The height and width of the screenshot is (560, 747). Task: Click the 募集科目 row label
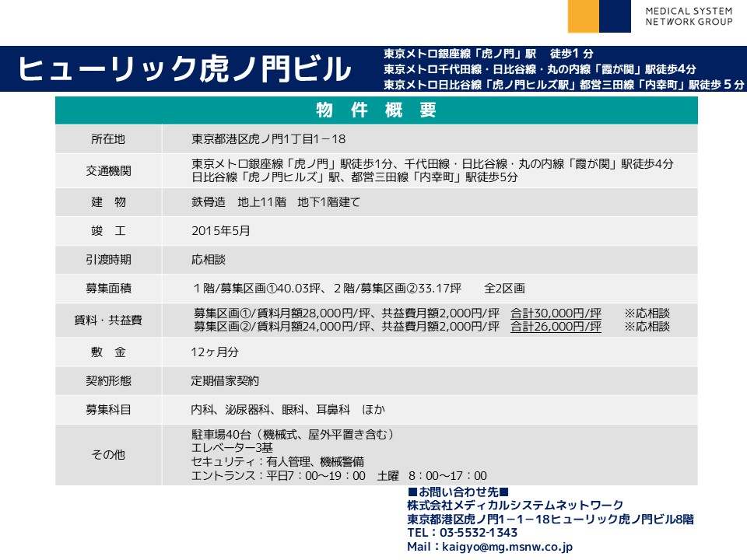pyautogui.click(x=108, y=410)
